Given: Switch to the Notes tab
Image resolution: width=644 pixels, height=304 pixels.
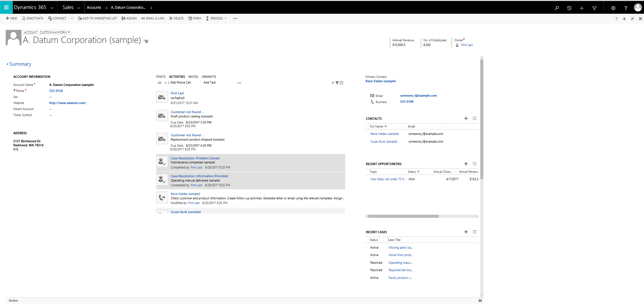Looking at the screenshot, I should pos(193,77).
